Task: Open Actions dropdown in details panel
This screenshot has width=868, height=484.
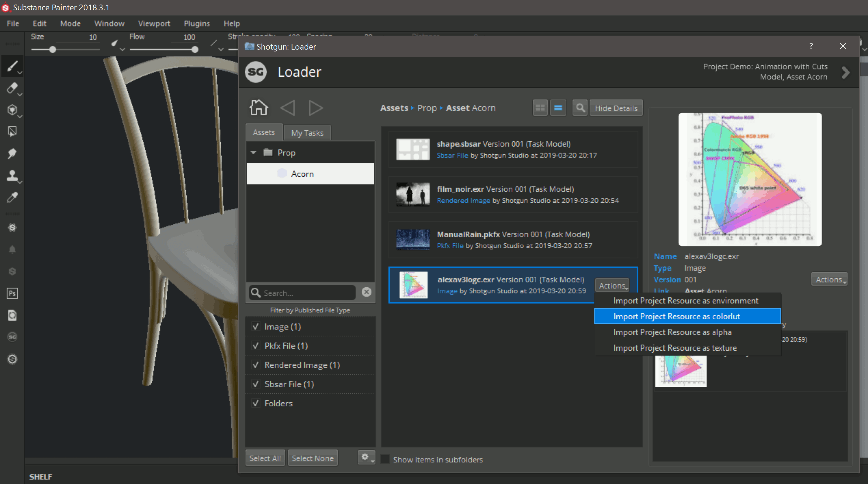Action: pyautogui.click(x=829, y=279)
